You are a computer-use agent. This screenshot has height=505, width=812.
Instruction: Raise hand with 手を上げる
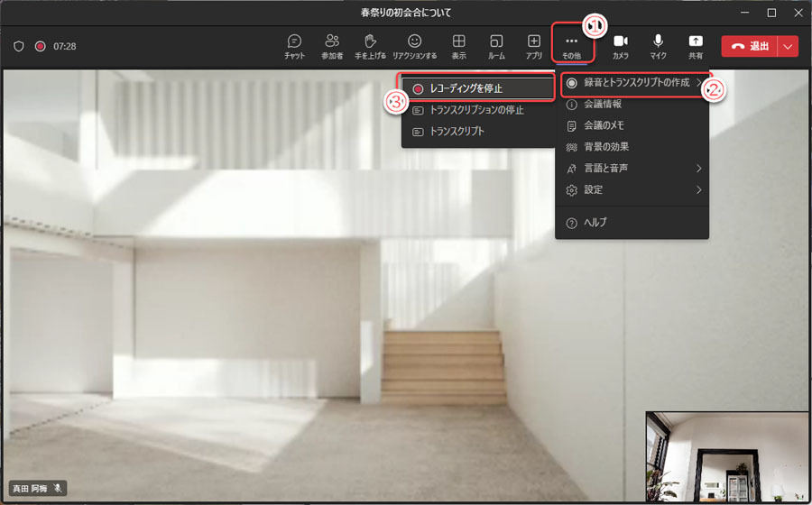tap(370, 47)
